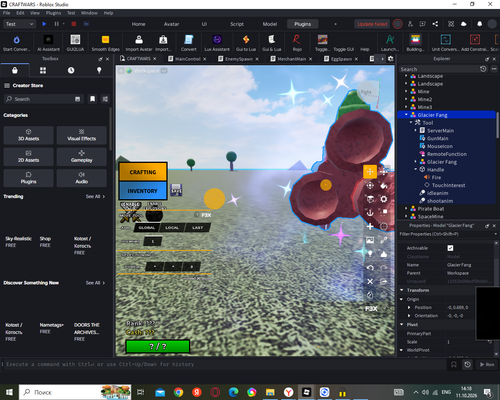This screenshot has width=500, height=400.
Task: Open the EggSpawn script tab
Action: 341,59
